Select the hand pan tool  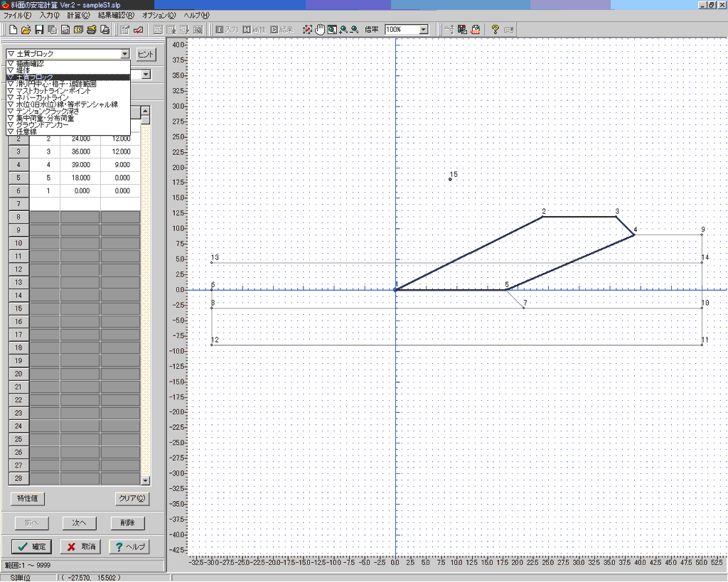coord(320,30)
